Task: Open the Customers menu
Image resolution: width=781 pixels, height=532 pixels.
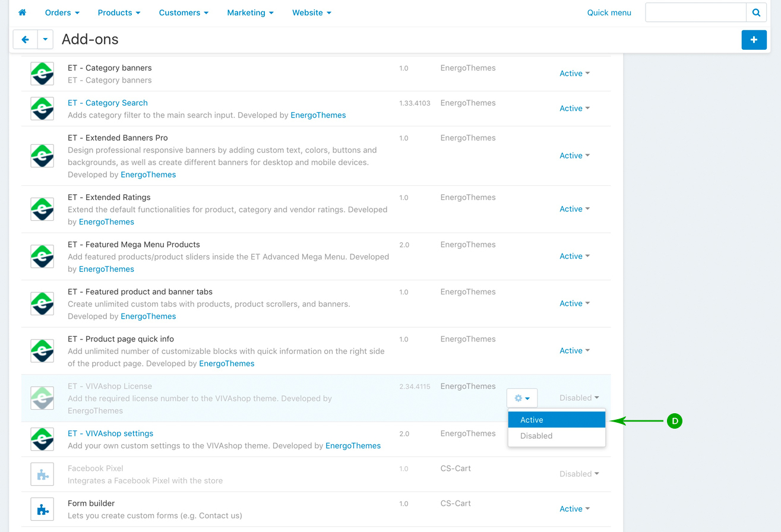Action: pyautogui.click(x=184, y=12)
